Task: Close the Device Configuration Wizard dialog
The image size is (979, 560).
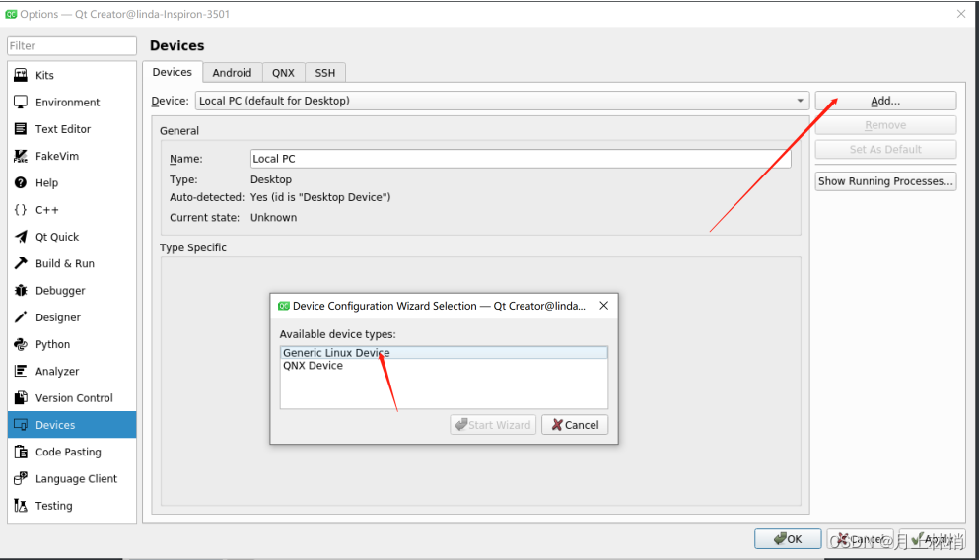Action: click(x=603, y=306)
